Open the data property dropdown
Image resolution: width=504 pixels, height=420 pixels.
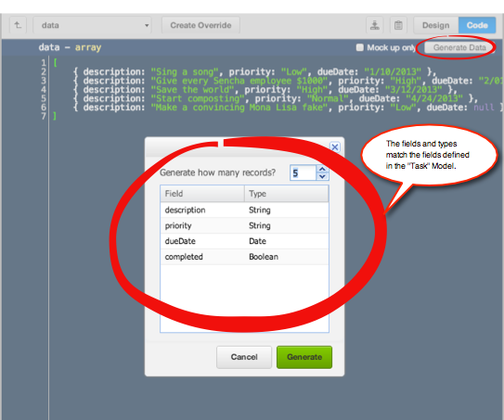[92, 25]
